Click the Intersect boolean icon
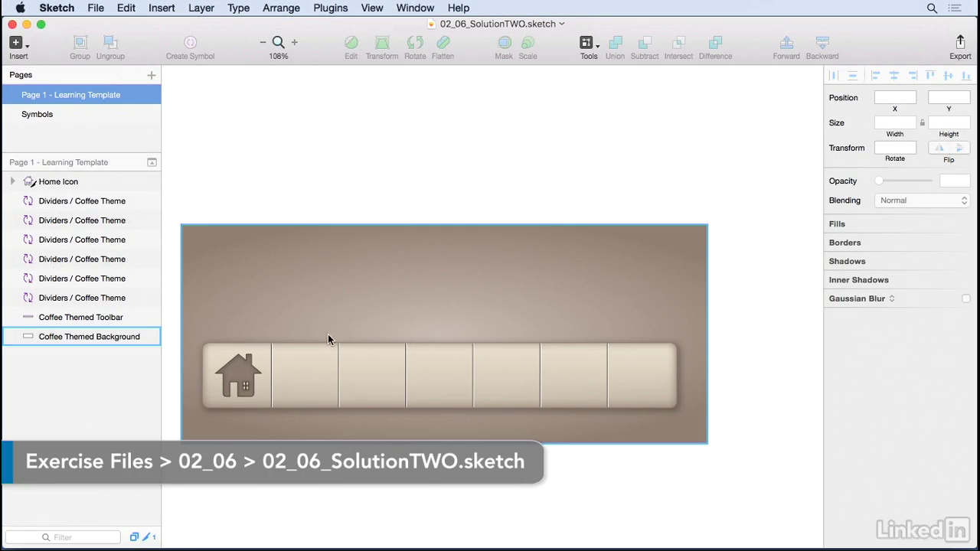The image size is (980, 551). click(678, 43)
